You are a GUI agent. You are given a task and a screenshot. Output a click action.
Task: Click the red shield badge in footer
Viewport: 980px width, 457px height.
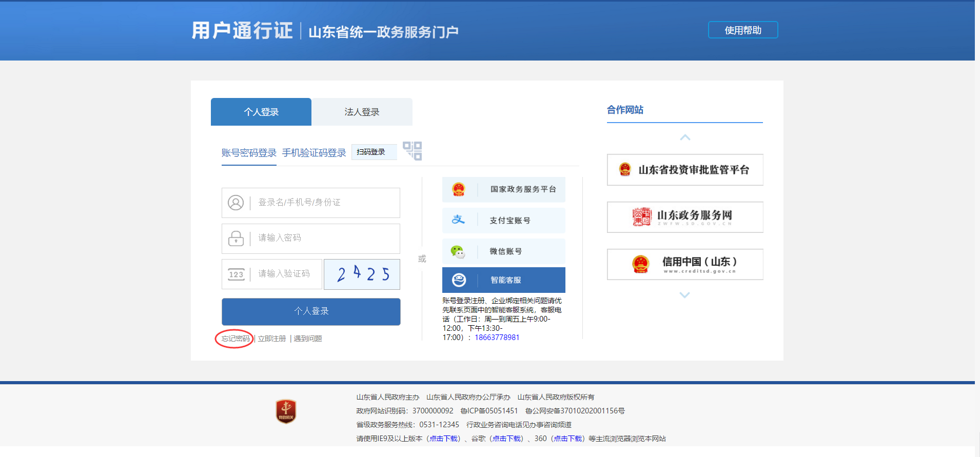click(x=286, y=411)
